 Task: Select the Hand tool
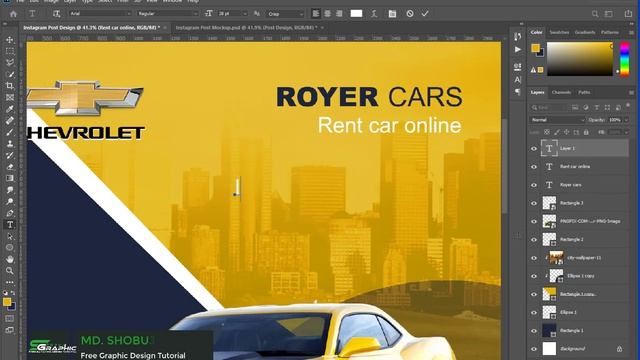[x=10, y=259]
